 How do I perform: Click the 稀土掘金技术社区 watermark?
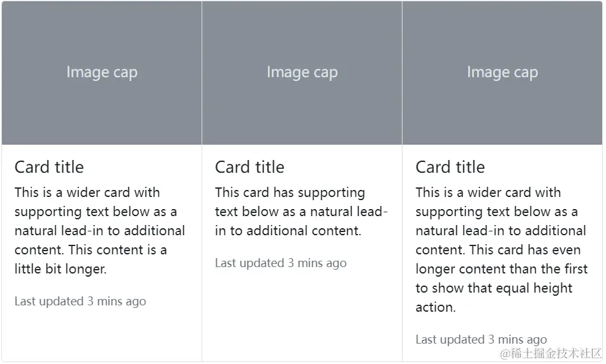pyautogui.click(x=551, y=353)
